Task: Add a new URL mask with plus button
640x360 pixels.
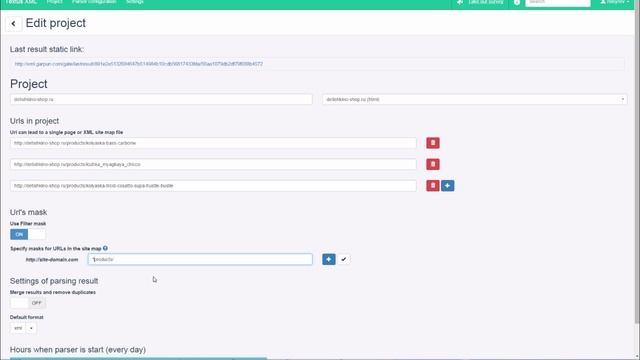Action: 329,259
